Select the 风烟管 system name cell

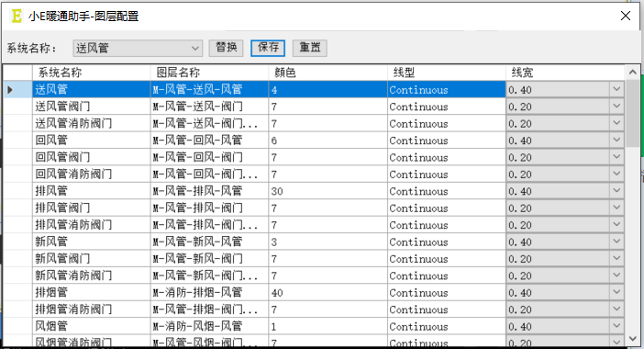click(x=92, y=326)
